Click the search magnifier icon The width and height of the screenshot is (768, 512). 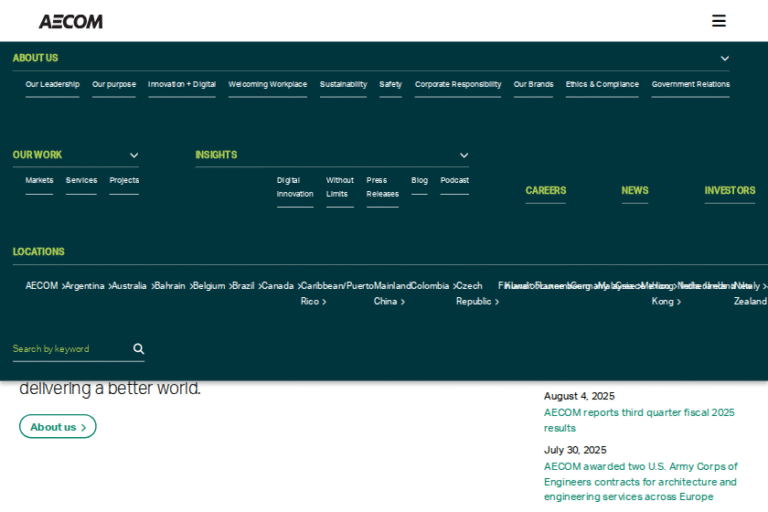139,349
